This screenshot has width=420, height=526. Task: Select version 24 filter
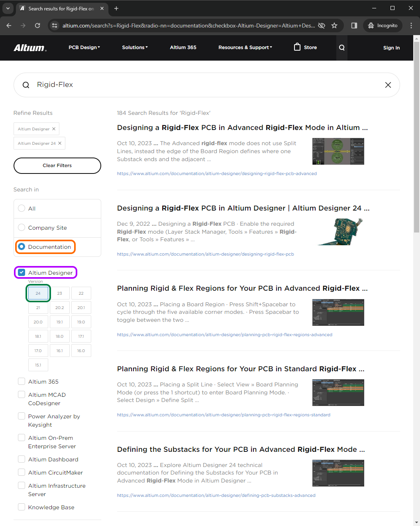pyautogui.click(x=38, y=294)
